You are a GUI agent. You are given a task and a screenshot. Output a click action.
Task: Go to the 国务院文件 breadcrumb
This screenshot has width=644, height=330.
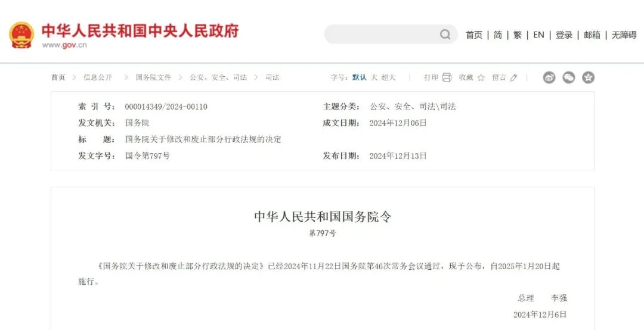[x=153, y=77]
